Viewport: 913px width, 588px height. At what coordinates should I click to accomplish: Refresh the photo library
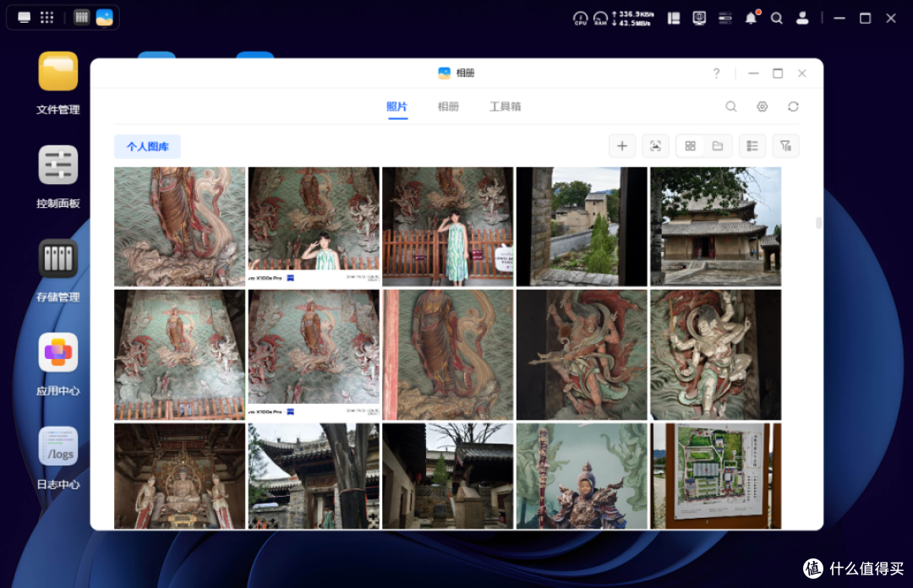click(x=793, y=106)
